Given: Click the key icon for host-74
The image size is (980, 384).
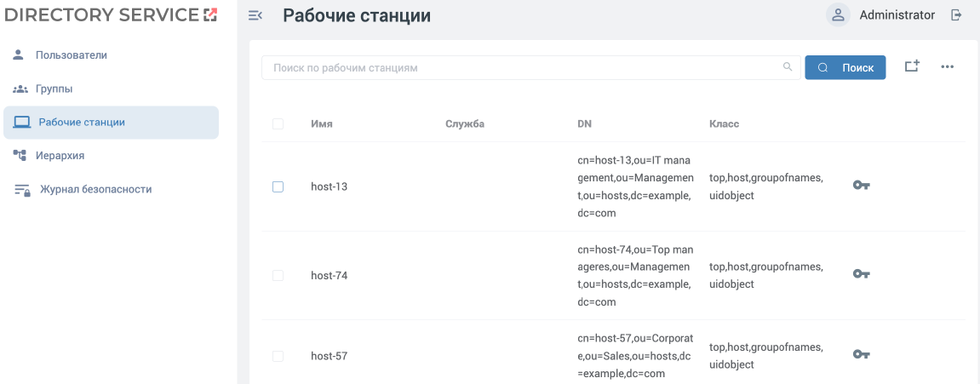Looking at the screenshot, I should click(x=861, y=274).
